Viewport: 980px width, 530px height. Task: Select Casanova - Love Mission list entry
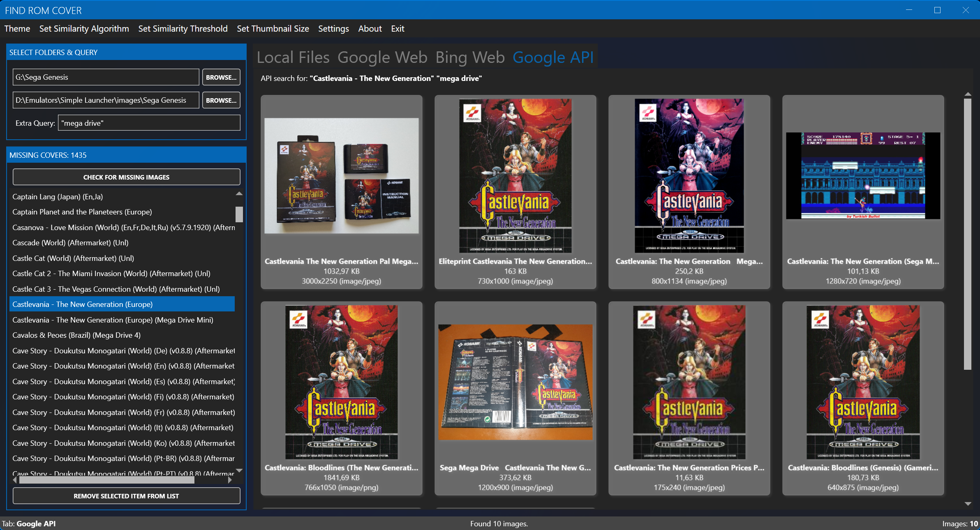122,228
